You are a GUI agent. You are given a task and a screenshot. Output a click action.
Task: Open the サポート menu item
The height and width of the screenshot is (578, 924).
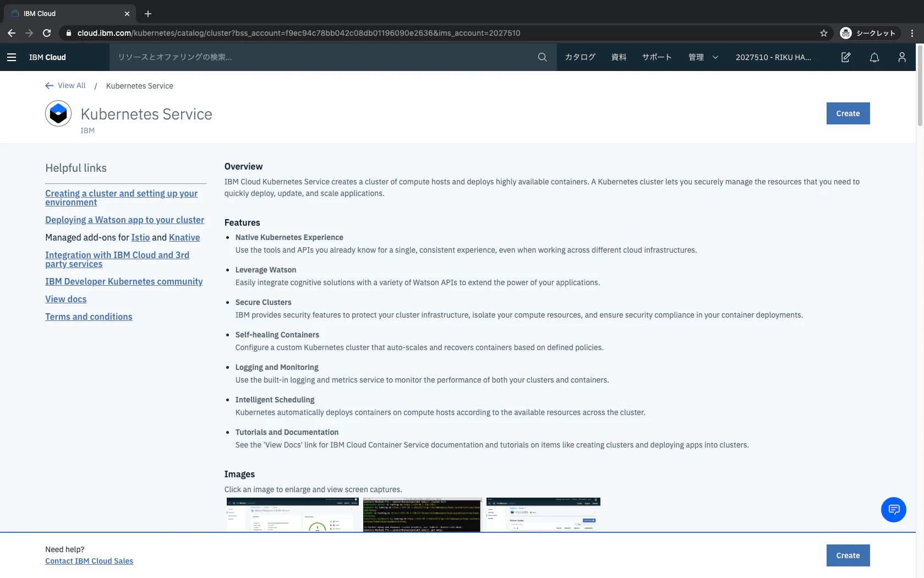click(x=657, y=57)
